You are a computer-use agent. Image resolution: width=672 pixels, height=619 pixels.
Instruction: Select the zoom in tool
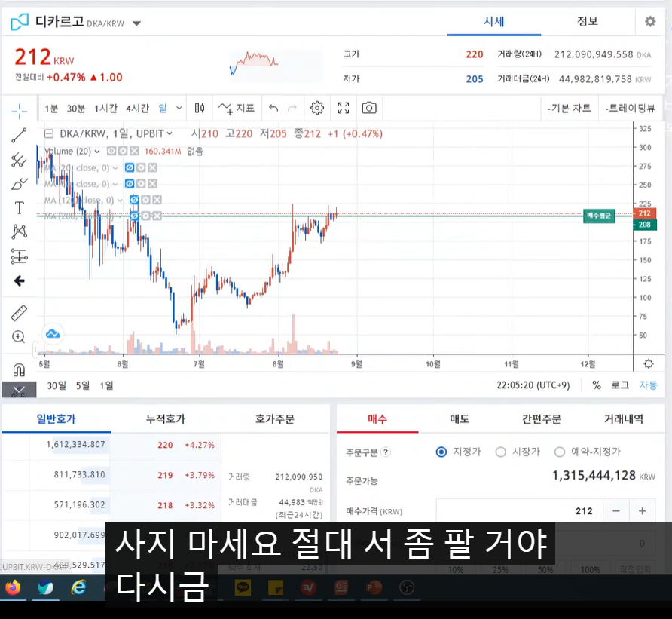point(18,337)
